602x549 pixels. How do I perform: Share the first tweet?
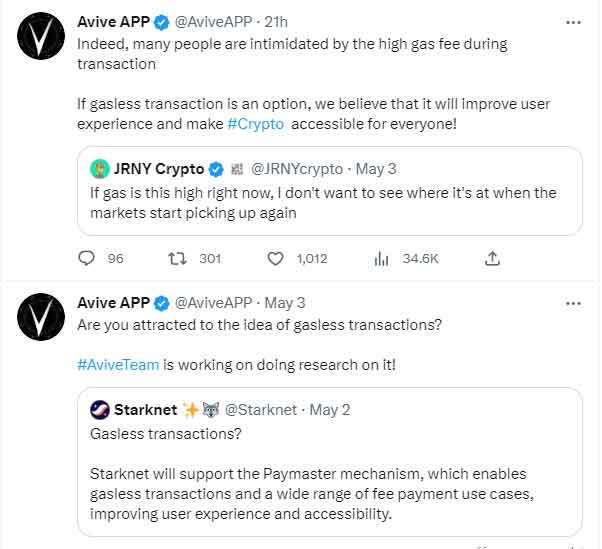(x=492, y=258)
